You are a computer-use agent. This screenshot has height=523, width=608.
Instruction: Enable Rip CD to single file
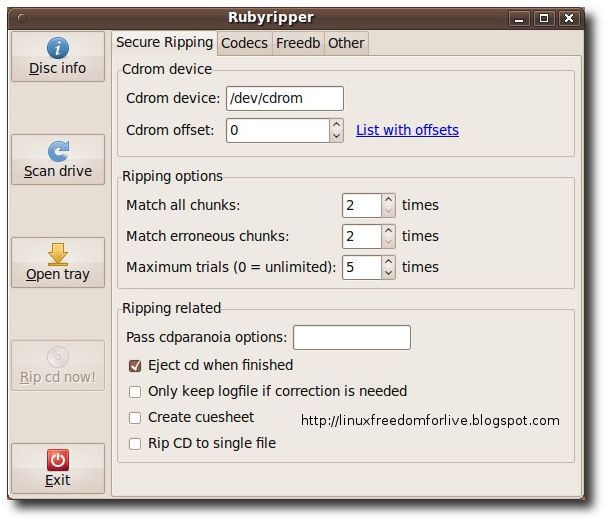135,444
